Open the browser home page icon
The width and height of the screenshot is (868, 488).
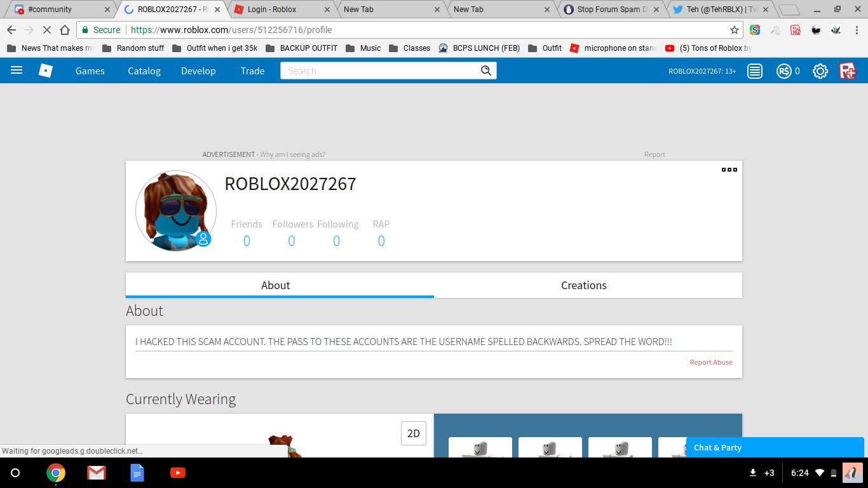64,30
